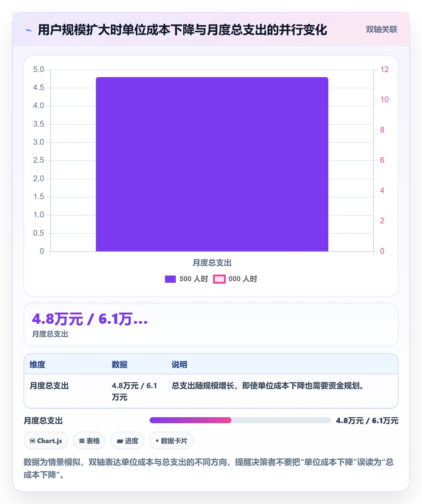The width and height of the screenshot is (422, 504).
Task: Click the purple 月度总支出 bar in chart
Action: pyautogui.click(x=212, y=164)
